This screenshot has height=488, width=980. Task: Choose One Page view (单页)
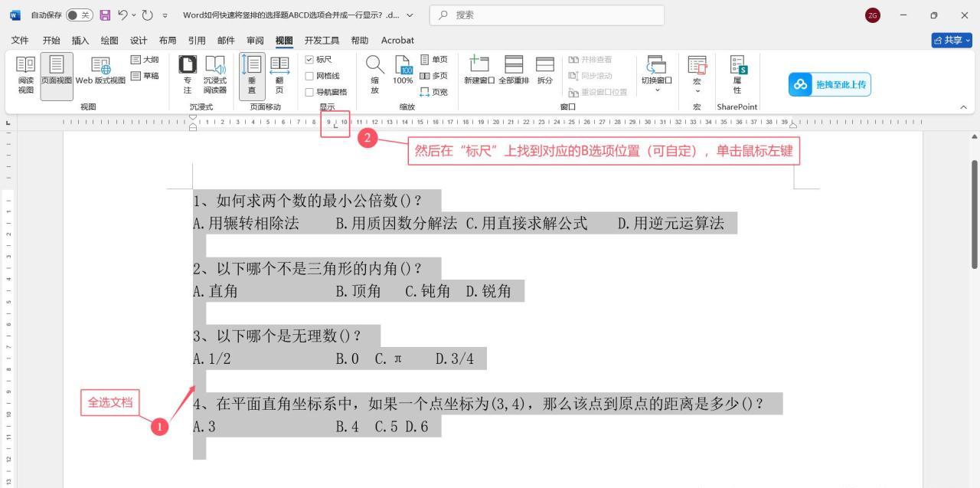(434, 60)
